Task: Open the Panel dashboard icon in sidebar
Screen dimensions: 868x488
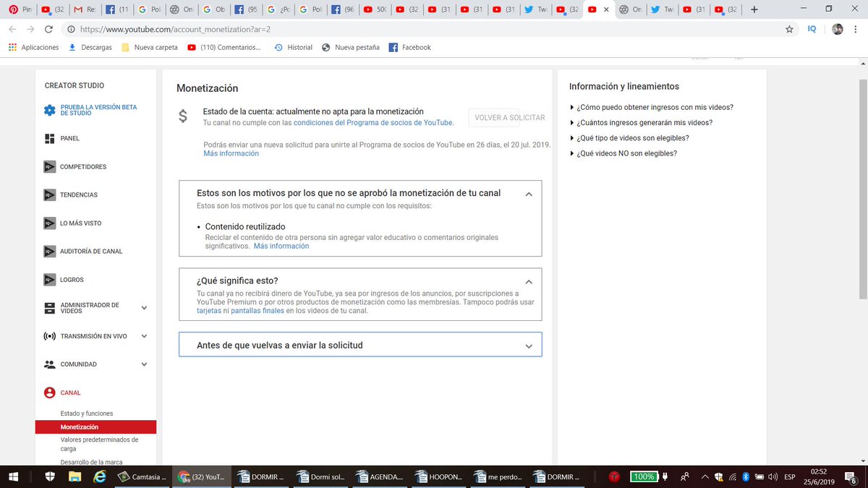Action: [x=49, y=138]
